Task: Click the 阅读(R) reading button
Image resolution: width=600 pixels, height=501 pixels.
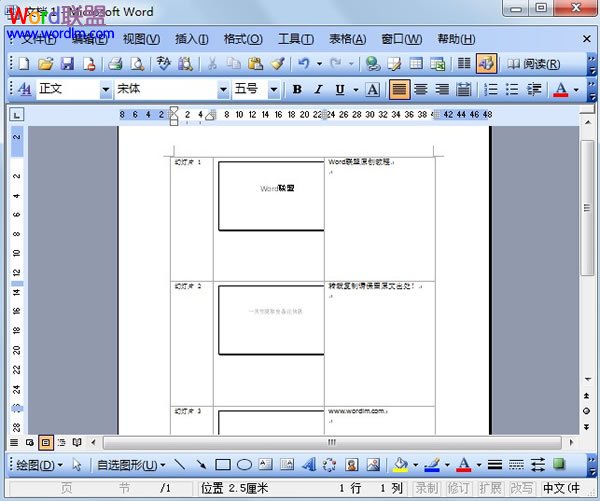Action: [x=534, y=64]
